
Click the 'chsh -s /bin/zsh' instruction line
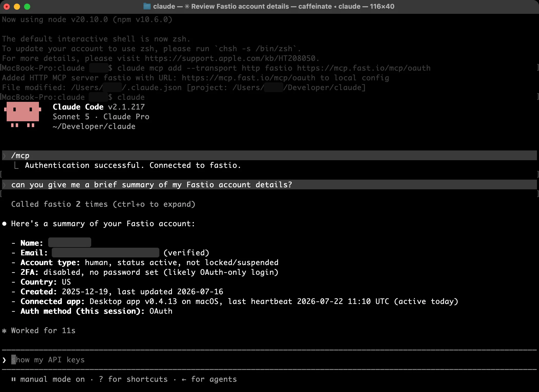[x=151, y=49]
